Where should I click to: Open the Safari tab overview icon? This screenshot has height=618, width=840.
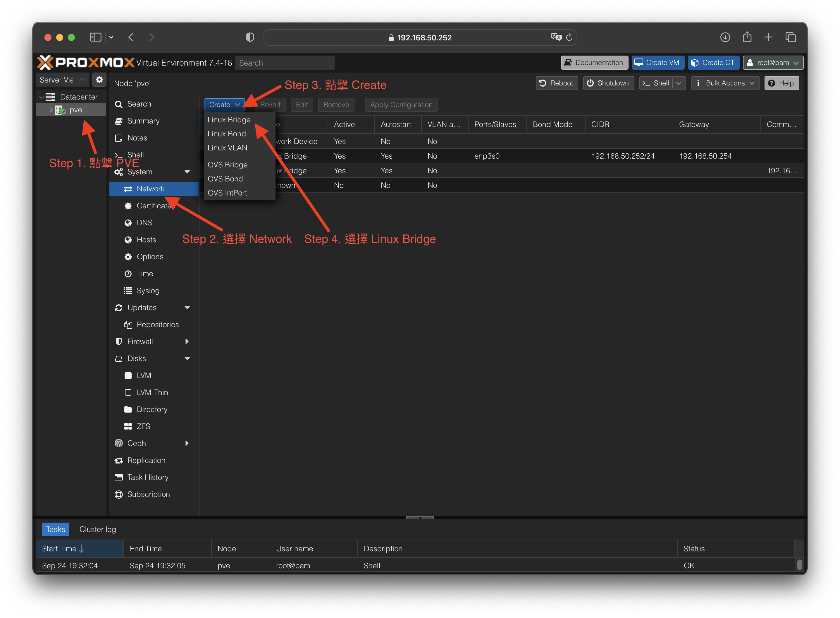(790, 37)
